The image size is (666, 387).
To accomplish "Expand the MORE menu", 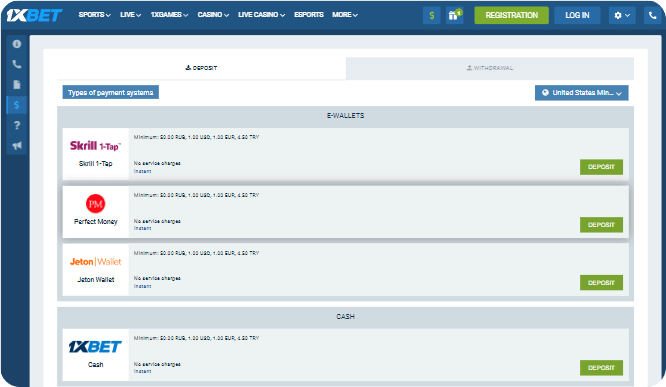I will point(345,15).
